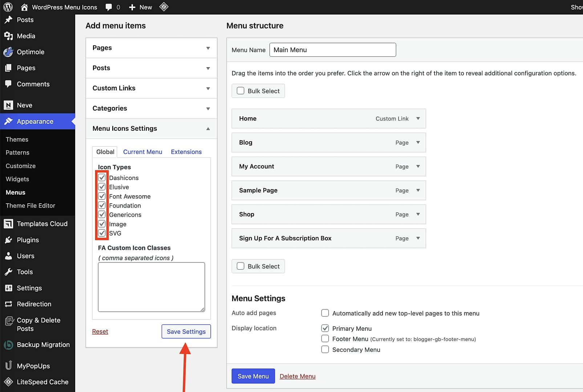The height and width of the screenshot is (392, 583).
Task: Click into the Menu Name field
Action: (x=333, y=50)
